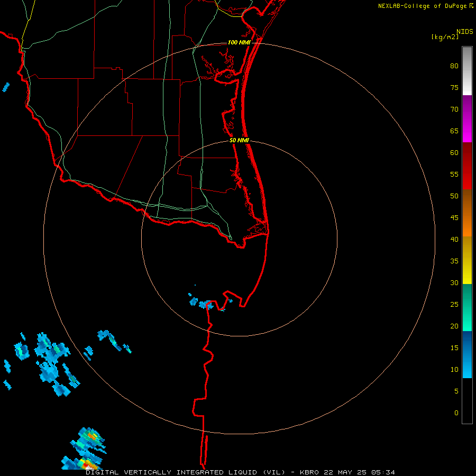
Task: Click the gray-white top segment of color bar
Action: (467, 71)
